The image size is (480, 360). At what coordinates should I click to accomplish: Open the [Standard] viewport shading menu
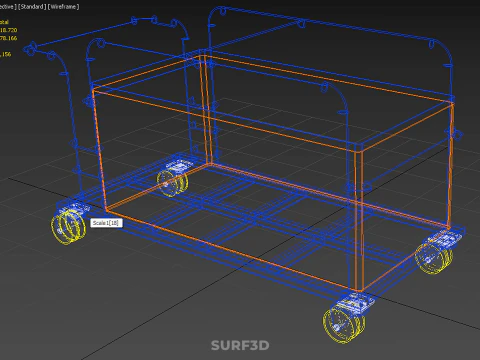[32, 7]
